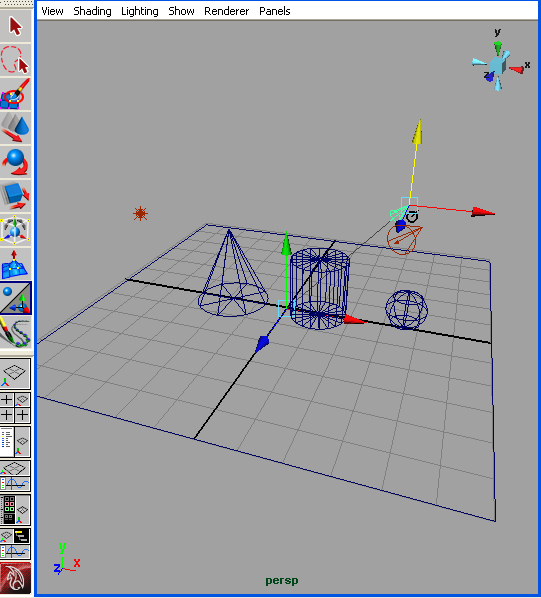Click the view cube center in viewport corner
Screen dimensions: 541x598
coord(498,66)
